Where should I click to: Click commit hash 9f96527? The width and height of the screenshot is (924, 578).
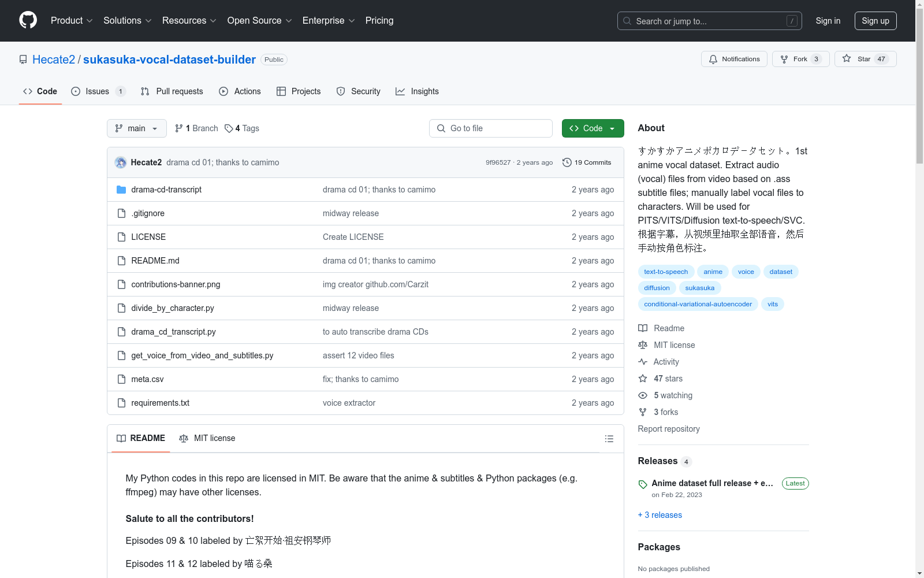(498, 162)
